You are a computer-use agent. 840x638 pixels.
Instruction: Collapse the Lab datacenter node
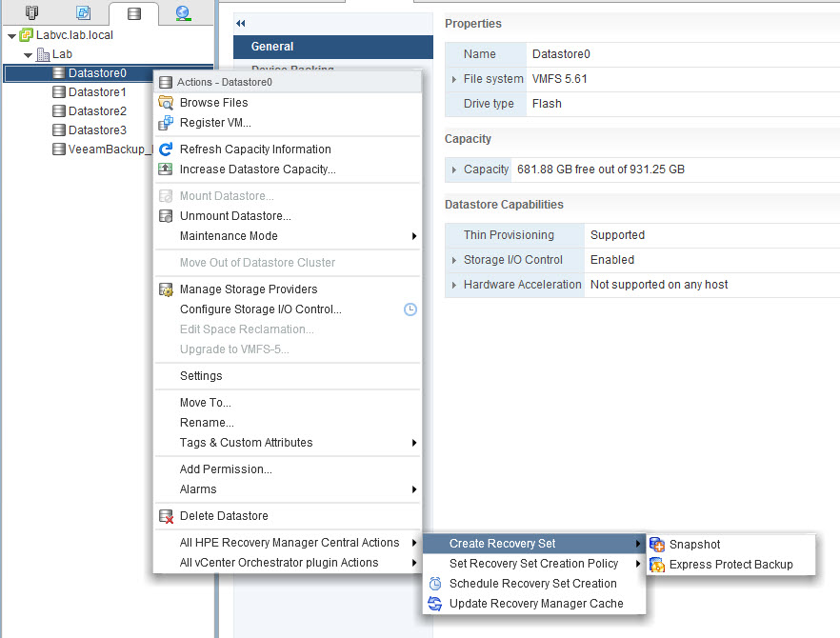[27, 54]
